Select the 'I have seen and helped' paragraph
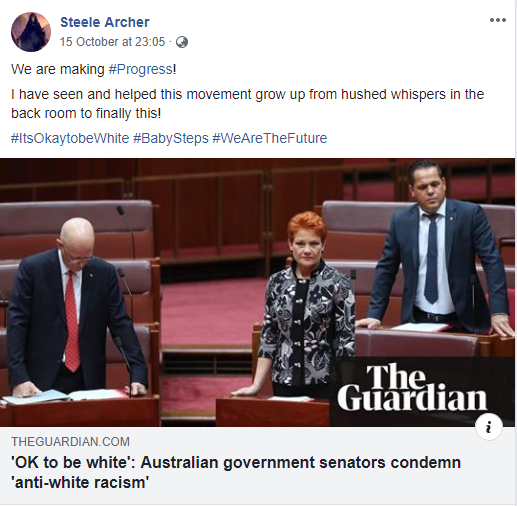This screenshot has width=517, height=506. [247, 104]
